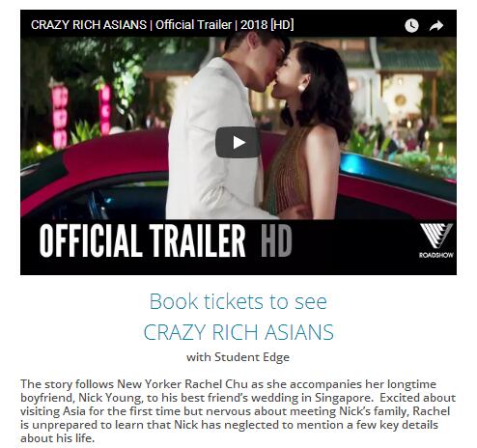The image size is (477, 448).
Task: Click the 'with Student Edge' text
Action: click(238, 357)
